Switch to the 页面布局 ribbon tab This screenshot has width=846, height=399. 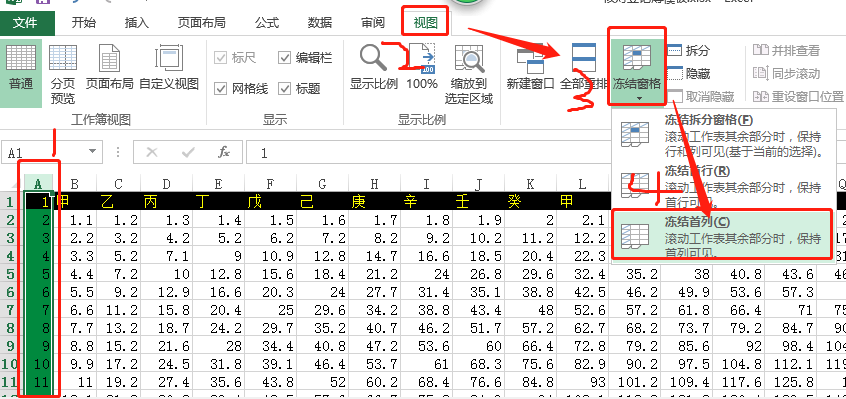(x=202, y=23)
